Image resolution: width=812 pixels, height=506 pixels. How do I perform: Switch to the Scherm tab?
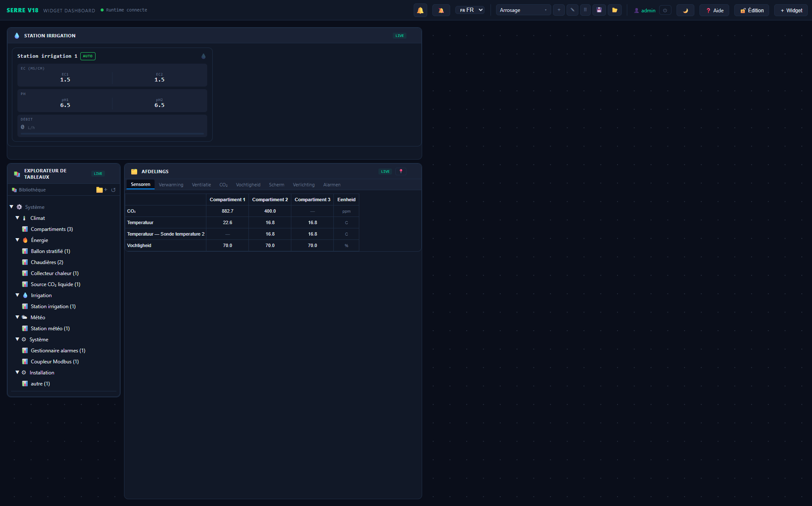pos(276,185)
